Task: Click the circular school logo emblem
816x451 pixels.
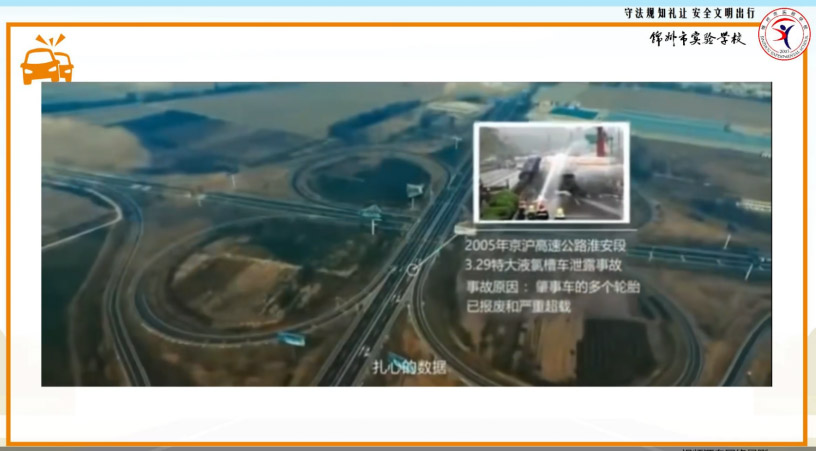Action: click(783, 33)
